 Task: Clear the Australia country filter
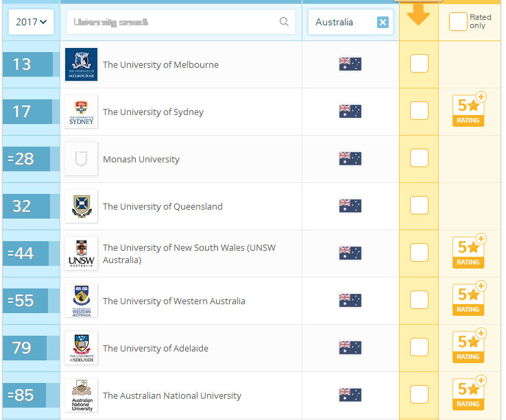383,22
